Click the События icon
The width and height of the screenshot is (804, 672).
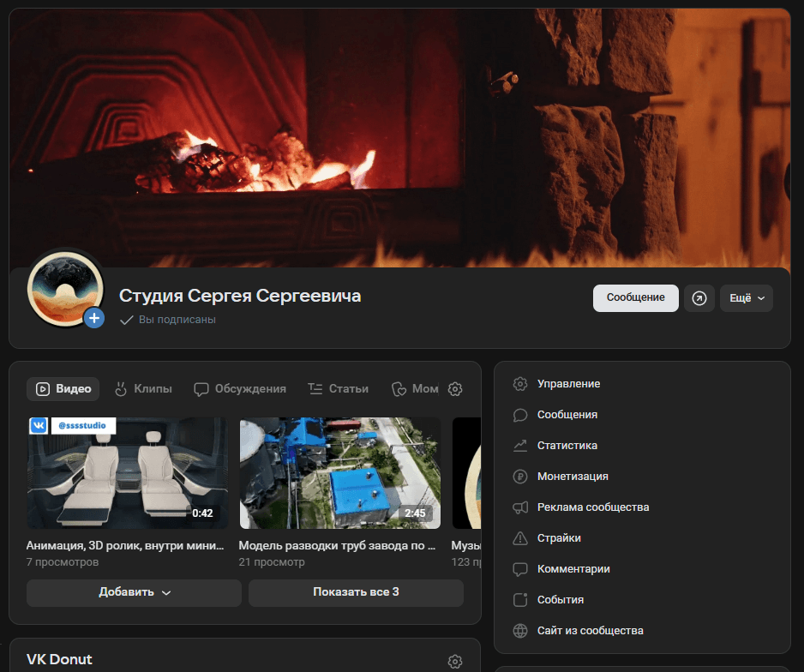(520, 600)
